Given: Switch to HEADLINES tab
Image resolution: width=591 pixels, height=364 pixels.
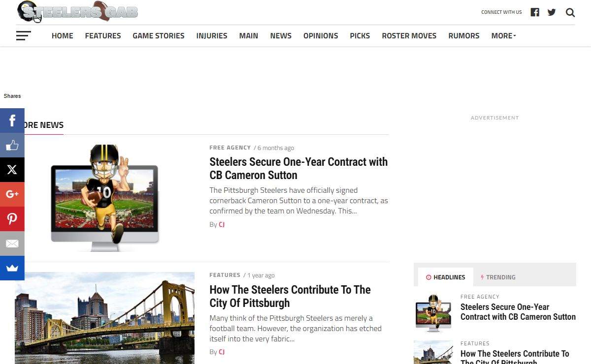Looking at the screenshot, I should 446,277.
